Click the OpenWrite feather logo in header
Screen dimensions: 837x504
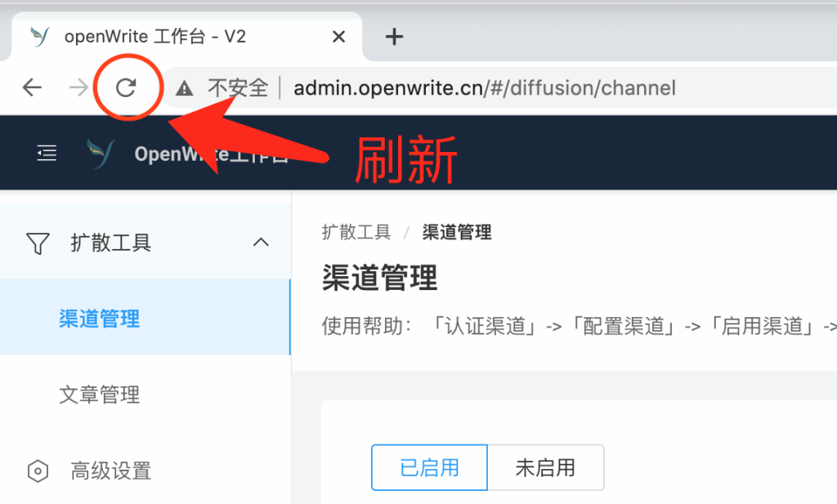[101, 153]
